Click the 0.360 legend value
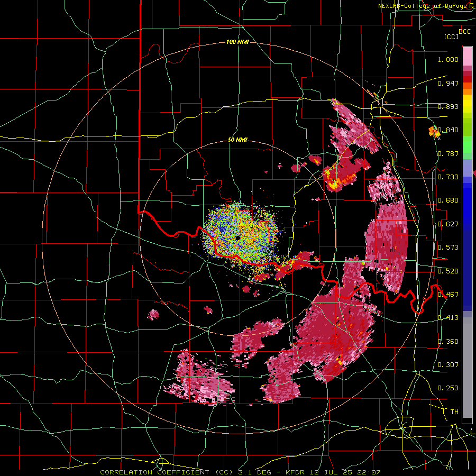The image size is (476, 476). (448, 342)
